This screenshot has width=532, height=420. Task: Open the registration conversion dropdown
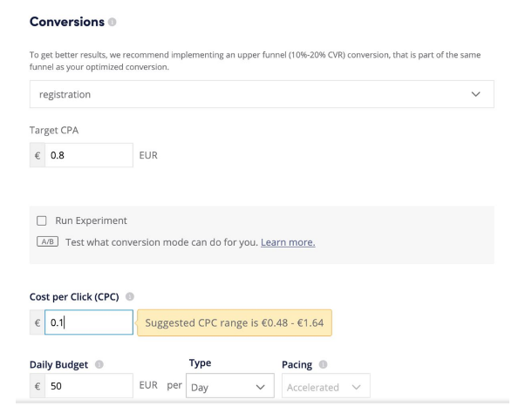point(262,94)
